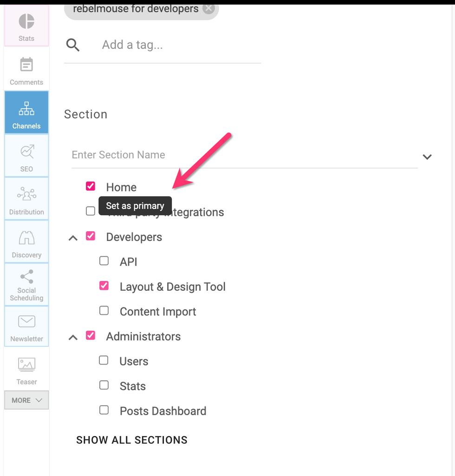Open the Distribution panel icon

pyautogui.click(x=26, y=194)
